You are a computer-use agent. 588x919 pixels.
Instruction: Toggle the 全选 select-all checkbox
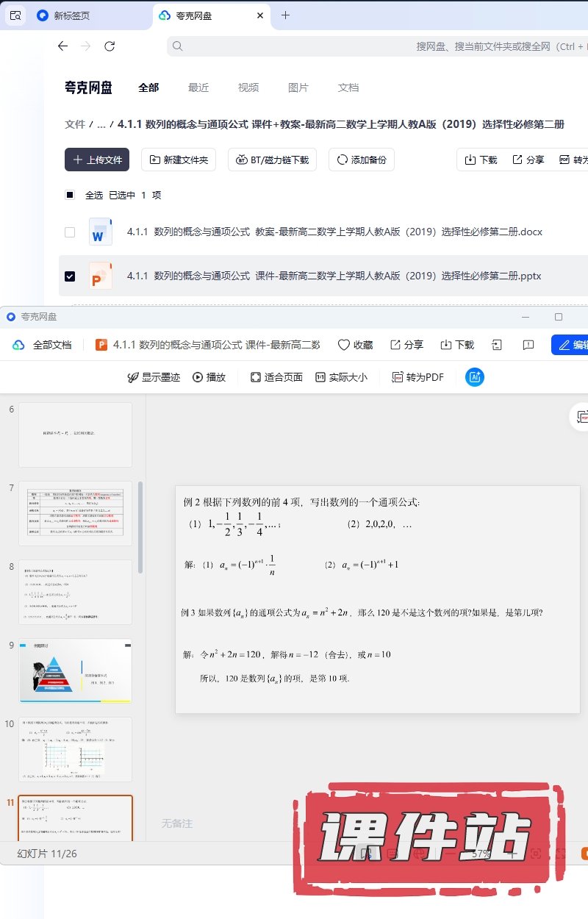click(x=70, y=195)
